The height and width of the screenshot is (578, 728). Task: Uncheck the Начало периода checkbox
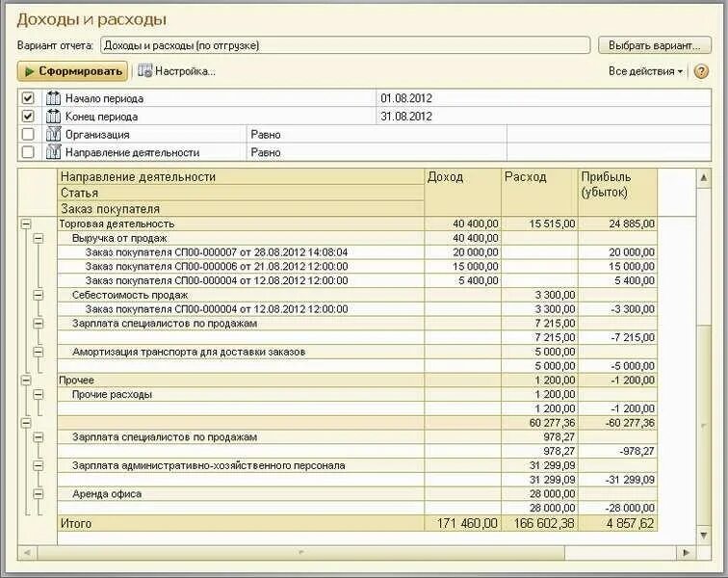28,98
